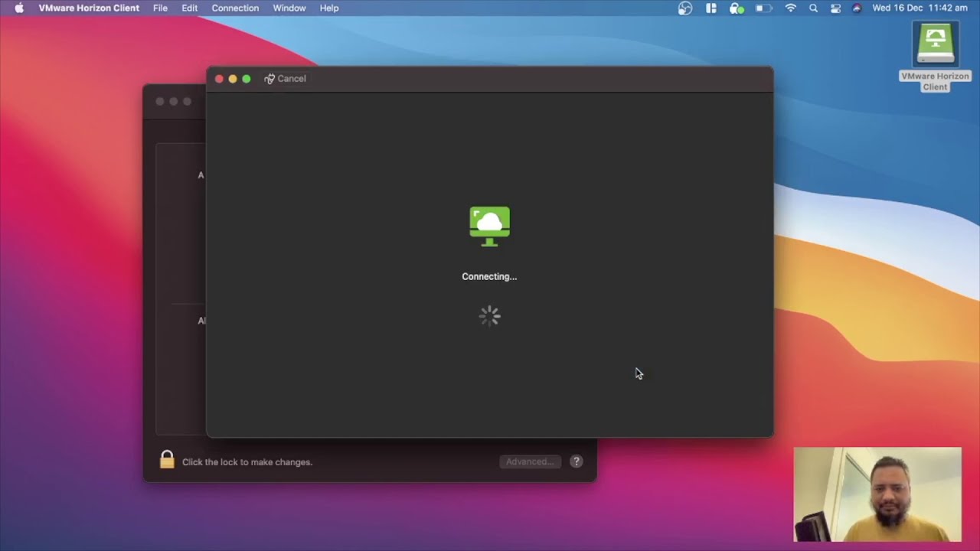This screenshot has height=551, width=980.
Task: Open the Window menu
Action: (289, 8)
